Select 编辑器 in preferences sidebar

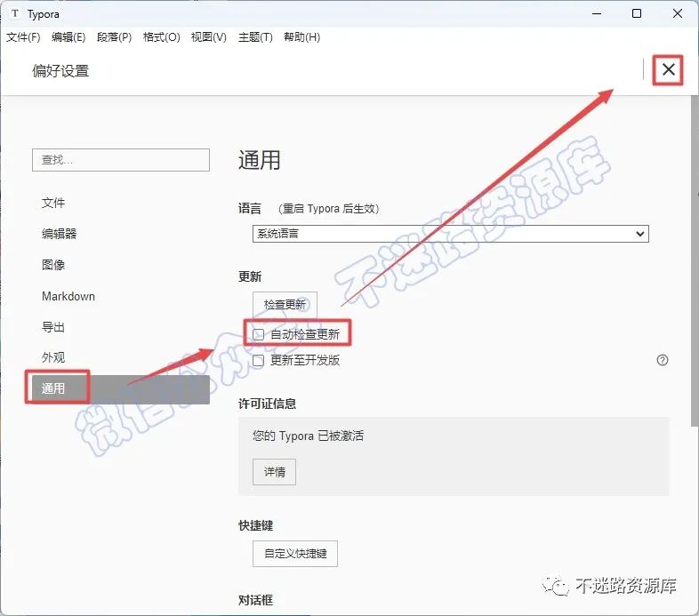(121, 234)
